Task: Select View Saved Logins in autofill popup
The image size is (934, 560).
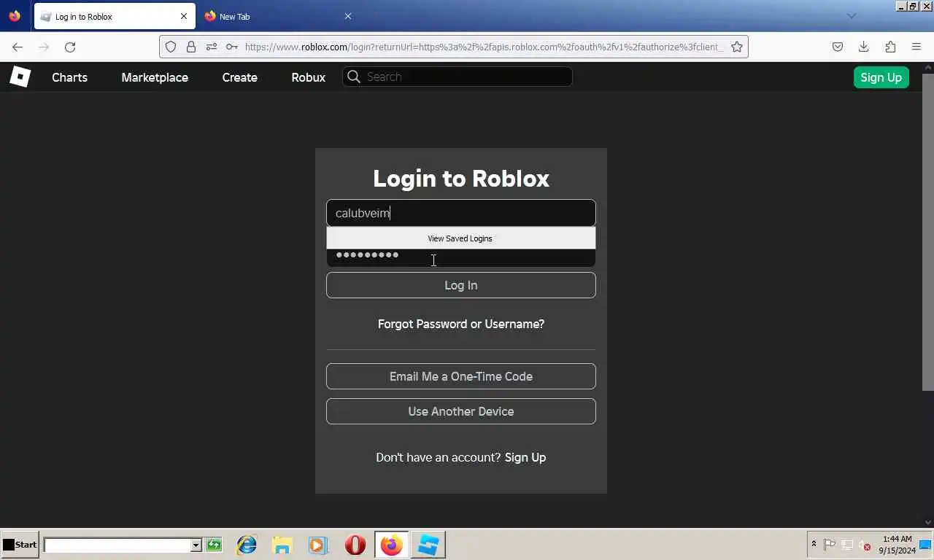Action: point(460,238)
